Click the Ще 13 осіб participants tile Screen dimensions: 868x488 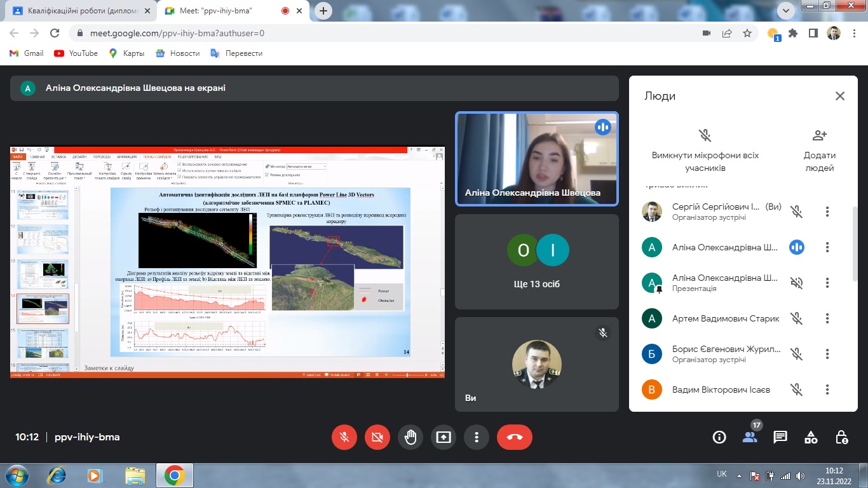click(537, 262)
